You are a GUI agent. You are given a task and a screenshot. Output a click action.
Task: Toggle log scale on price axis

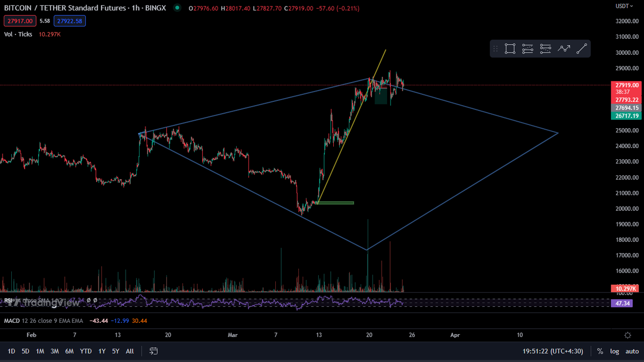pyautogui.click(x=614, y=351)
